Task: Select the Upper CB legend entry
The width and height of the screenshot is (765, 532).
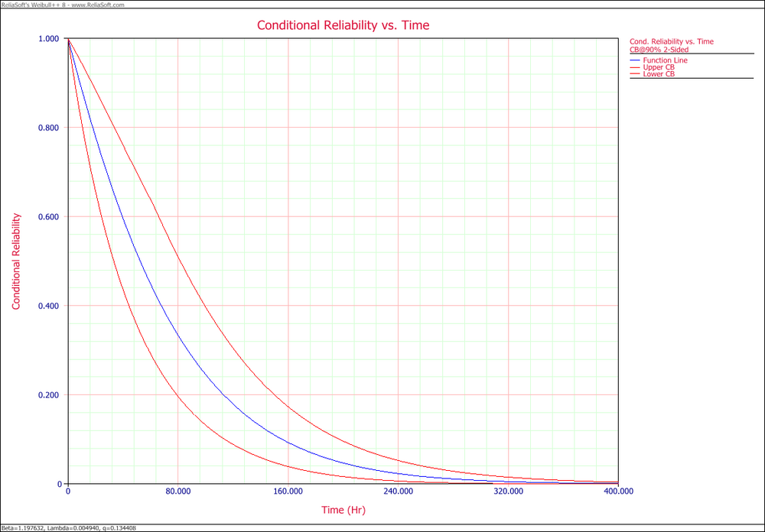Action: [x=659, y=67]
